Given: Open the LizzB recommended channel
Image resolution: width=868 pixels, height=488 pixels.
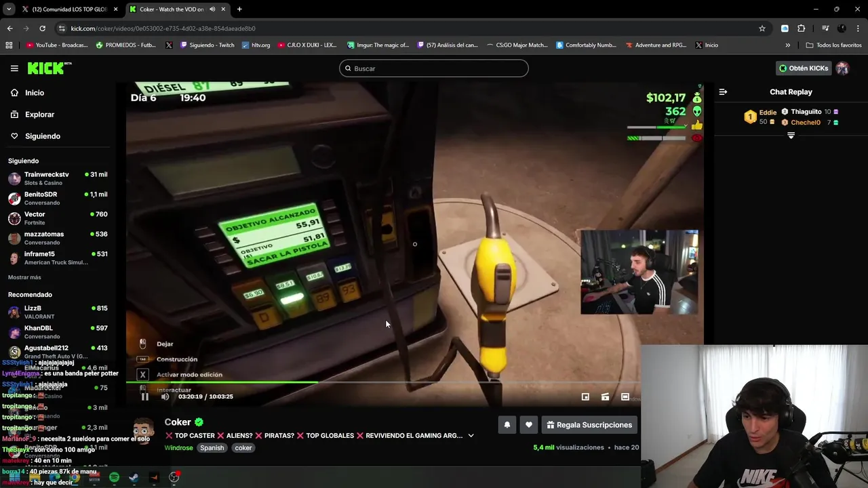Looking at the screenshot, I should tap(58, 312).
